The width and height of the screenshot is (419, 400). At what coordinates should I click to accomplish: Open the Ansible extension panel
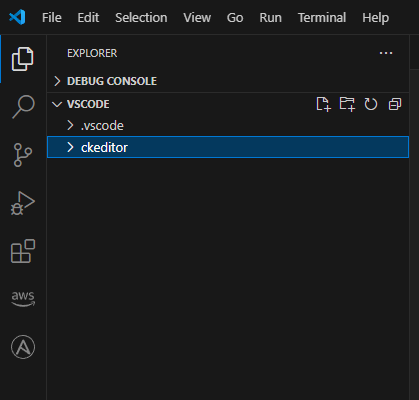tap(23, 347)
